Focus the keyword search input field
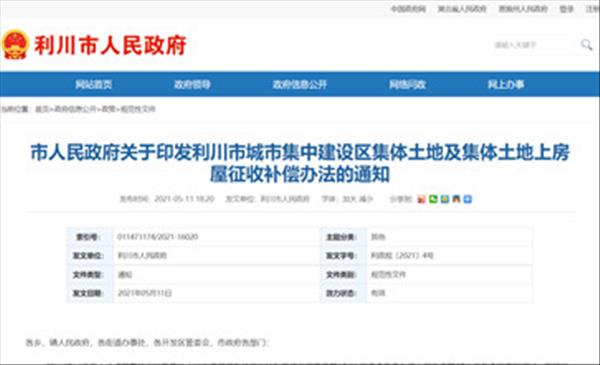600x365 pixels. (x=534, y=45)
